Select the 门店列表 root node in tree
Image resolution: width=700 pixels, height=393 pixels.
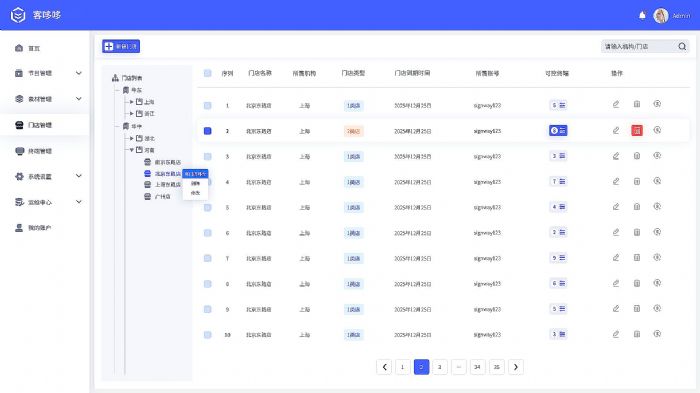[x=127, y=78]
